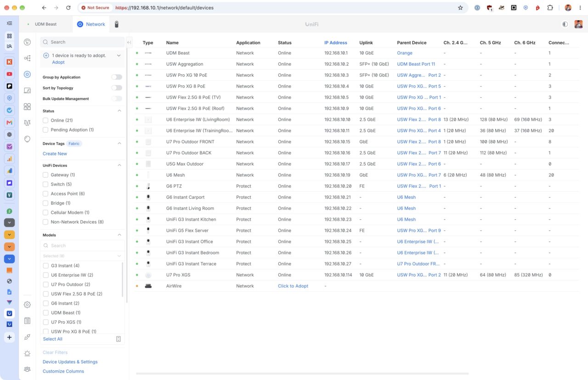
Task: Check the Pending Adoption (1) filter
Action: (x=45, y=130)
